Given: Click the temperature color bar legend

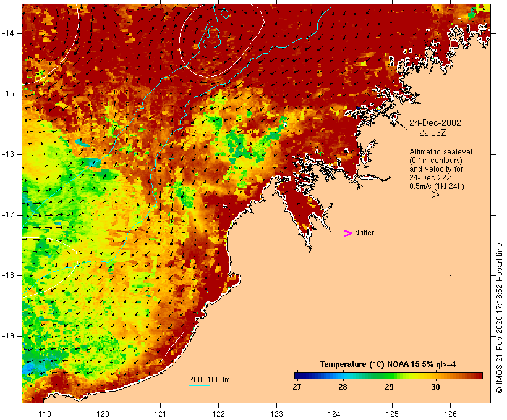Looking at the screenshot, I should coord(388,376).
